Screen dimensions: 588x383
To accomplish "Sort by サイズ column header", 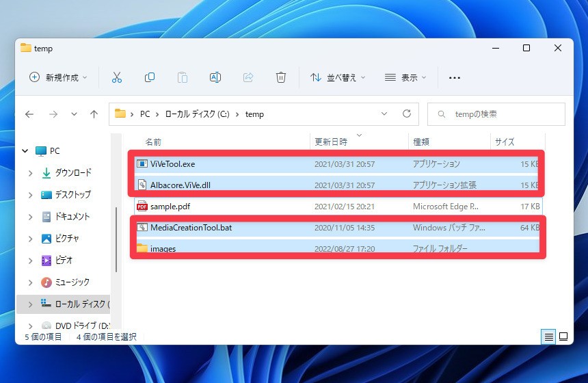I will 505,142.
